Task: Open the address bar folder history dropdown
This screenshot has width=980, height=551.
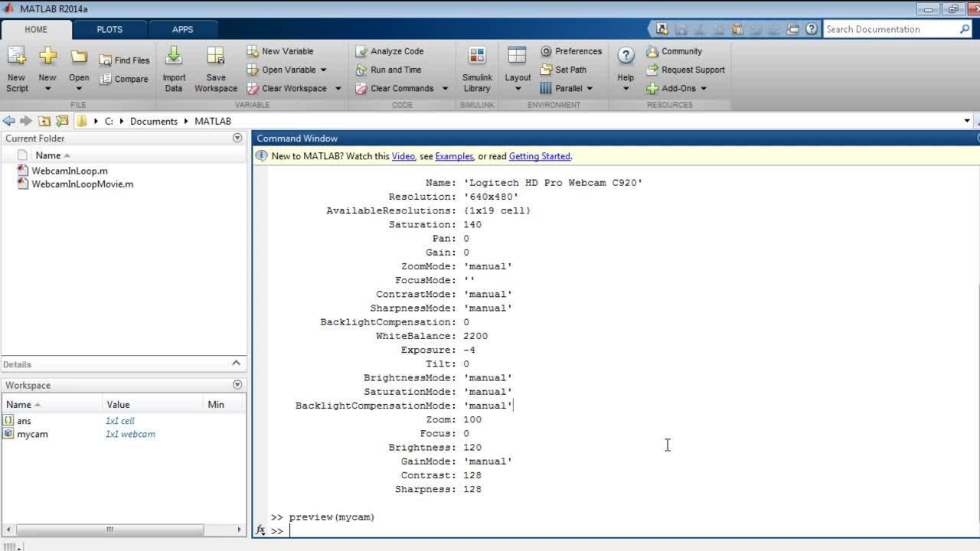Action: [967, 121]
